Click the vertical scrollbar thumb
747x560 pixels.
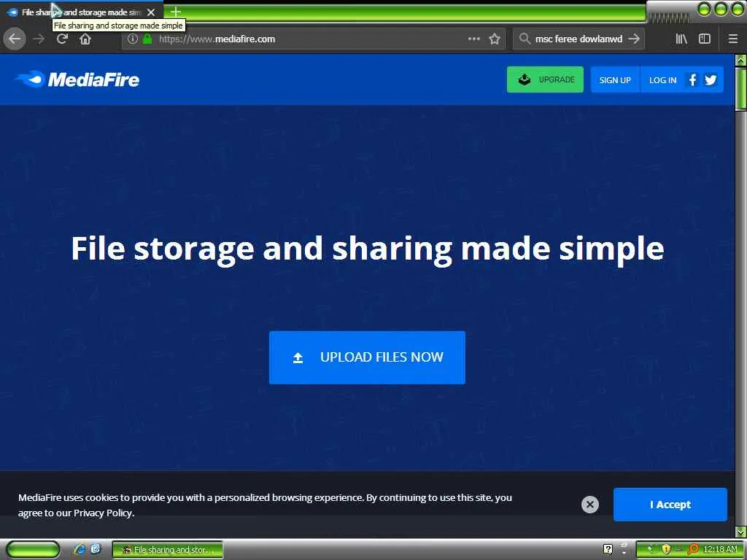[x=740, y=90]
